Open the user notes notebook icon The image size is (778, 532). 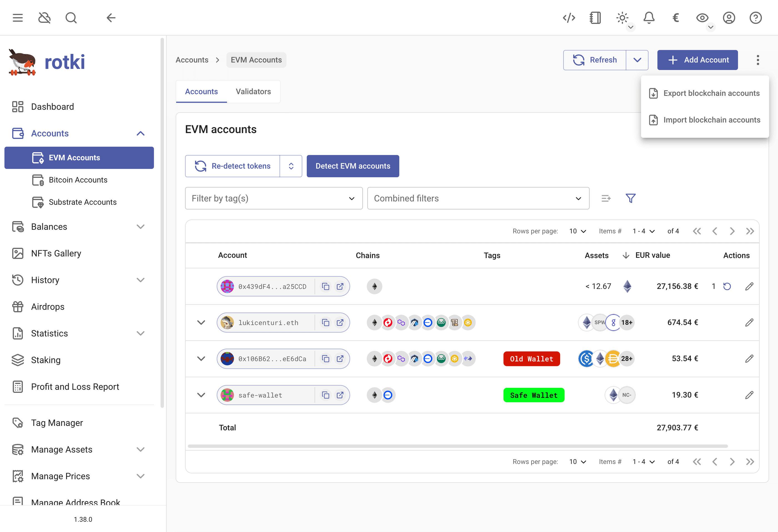(595, 18)
